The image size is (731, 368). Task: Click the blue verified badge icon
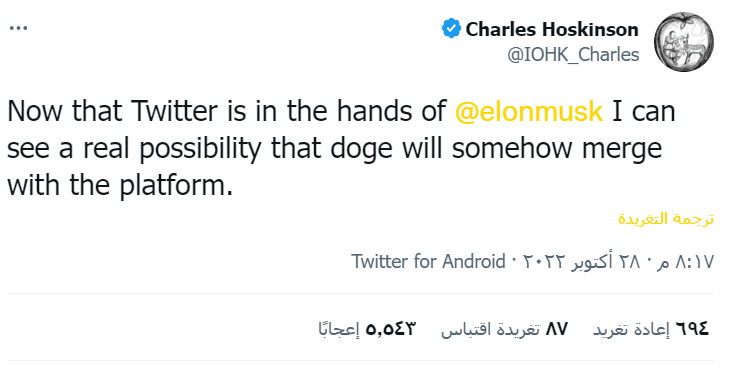pyautogui.click(x=451, y=29)
